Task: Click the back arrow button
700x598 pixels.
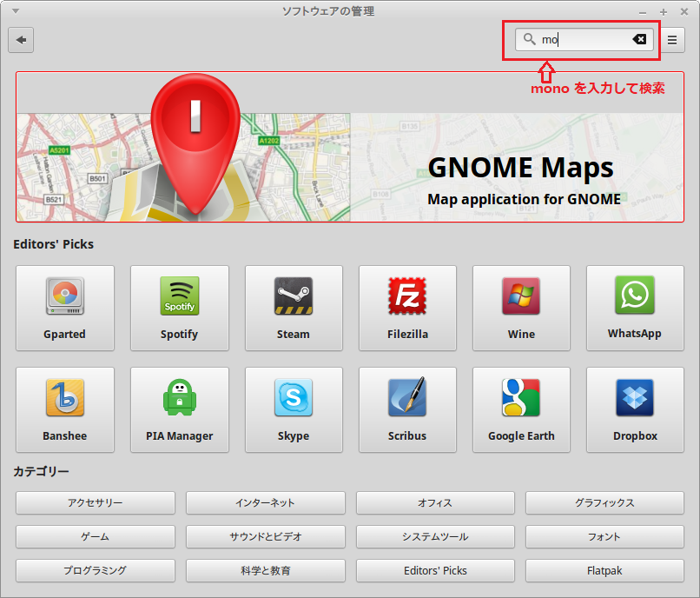Action: pos(21,40)
